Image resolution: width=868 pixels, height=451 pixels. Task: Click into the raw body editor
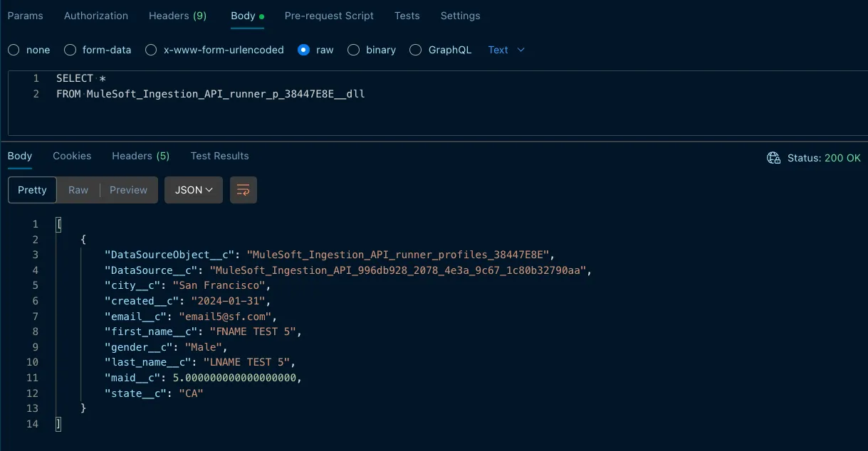(438, 102)
